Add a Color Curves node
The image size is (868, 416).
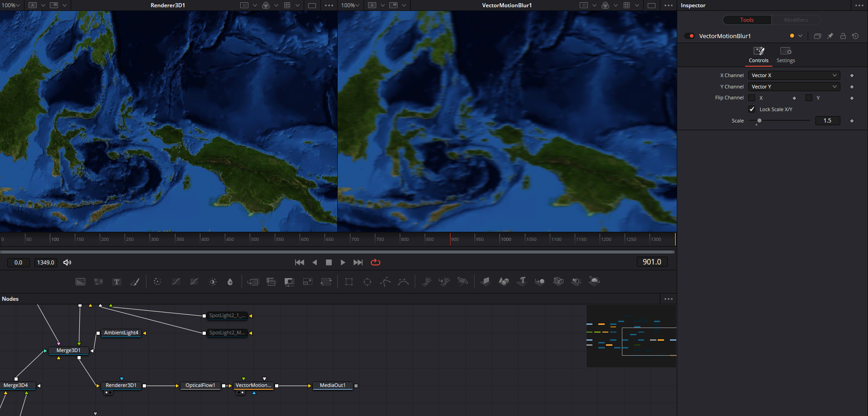(176, 282)
